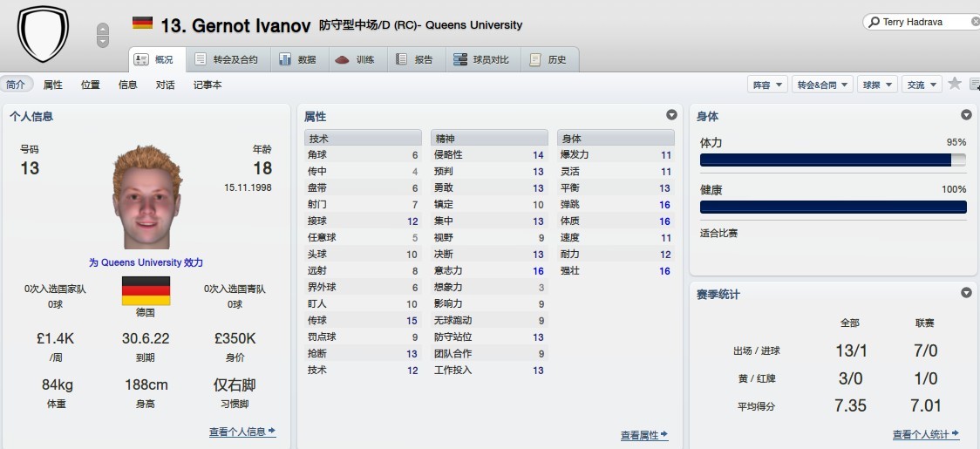This screenshot has height=449, width=980.
Task: Clear the search field with the X icon
Action: click(x=975, y=22)
